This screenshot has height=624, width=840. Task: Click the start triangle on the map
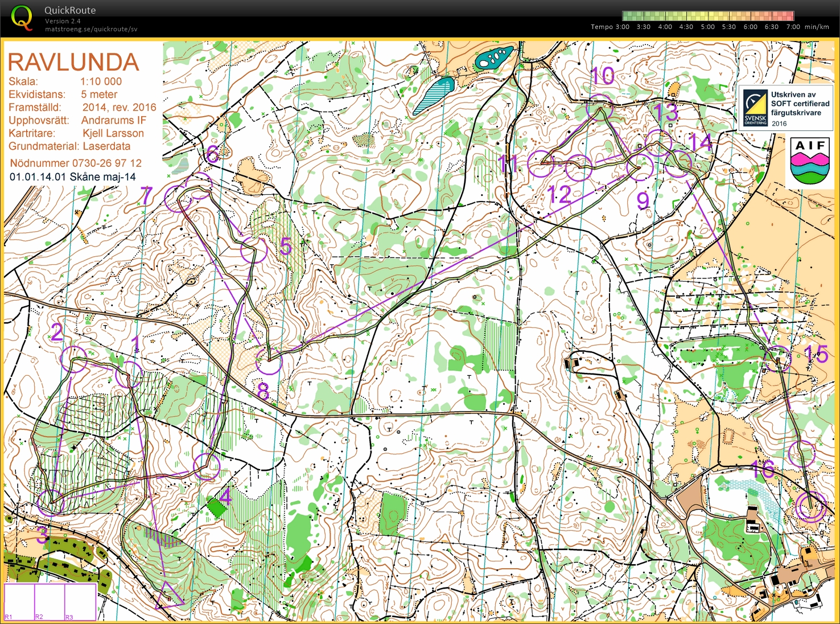(169, 596)
